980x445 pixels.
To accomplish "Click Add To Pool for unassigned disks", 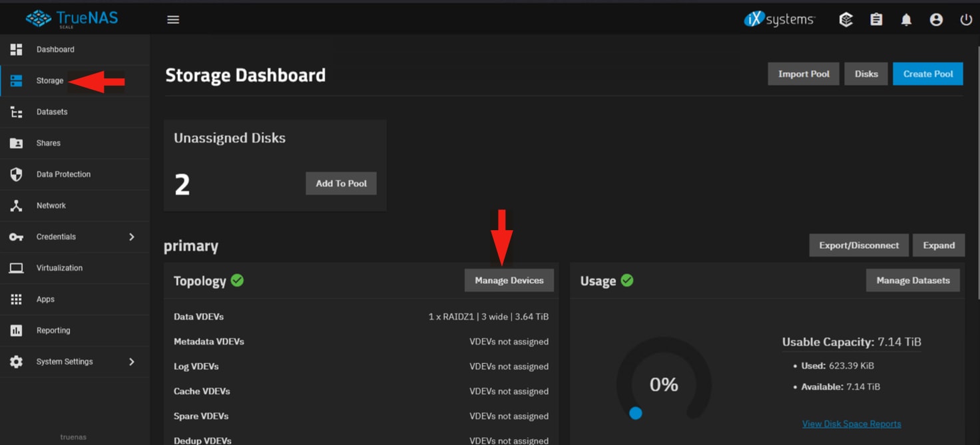I will pyautogui.click(x=341, y=184).
